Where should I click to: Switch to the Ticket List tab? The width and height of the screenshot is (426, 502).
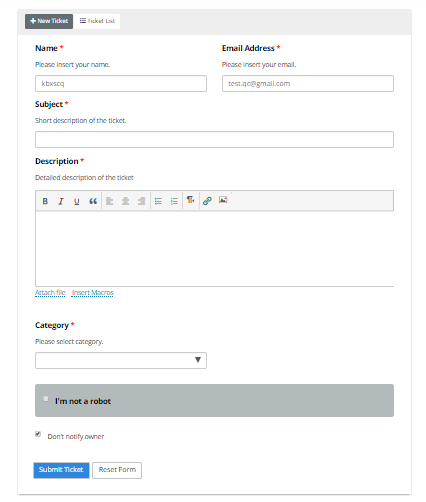[x=97, y=21]
